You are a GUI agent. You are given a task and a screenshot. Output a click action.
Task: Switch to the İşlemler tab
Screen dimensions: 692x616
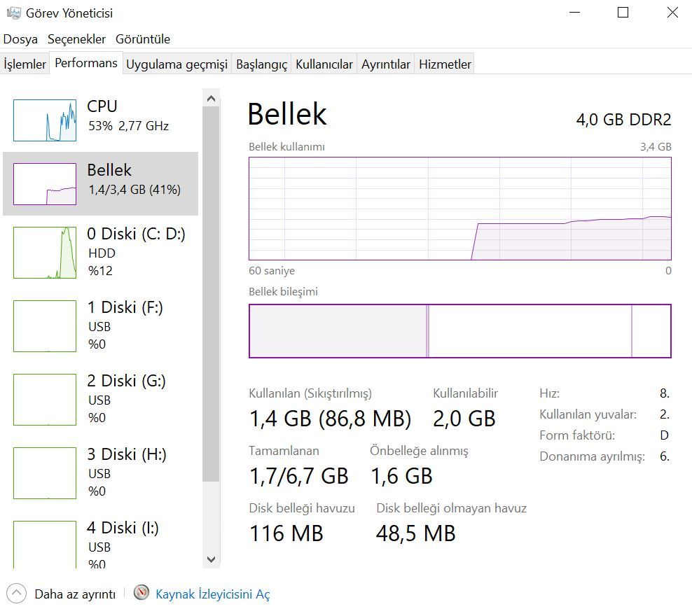click(x=25, y=64)
